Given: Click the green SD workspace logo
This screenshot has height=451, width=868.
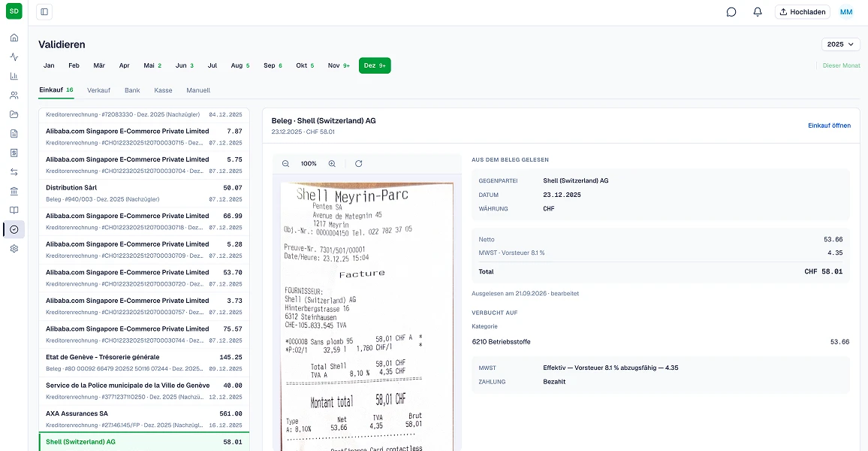Looking at the screenshot, I should coord(14,11).
